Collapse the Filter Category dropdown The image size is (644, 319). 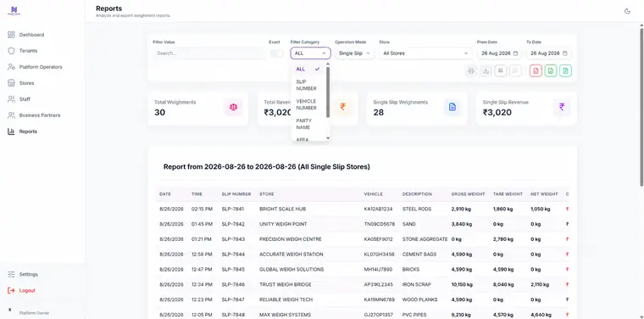click(x=310, y=53)
